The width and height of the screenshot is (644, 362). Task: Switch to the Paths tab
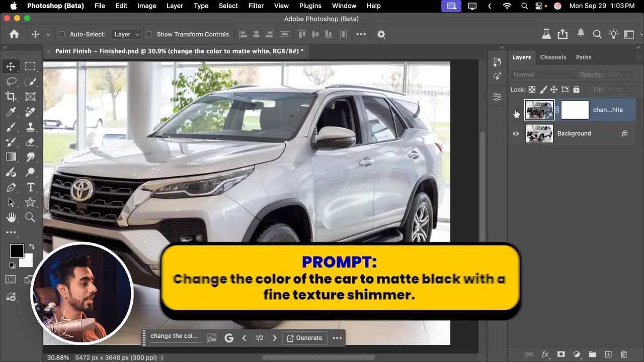coord(584,57)
